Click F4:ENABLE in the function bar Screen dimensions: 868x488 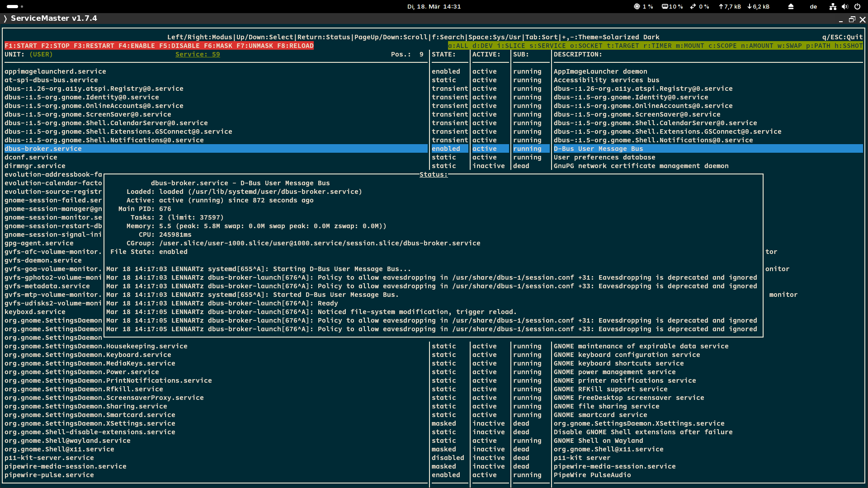click(137, 46)
